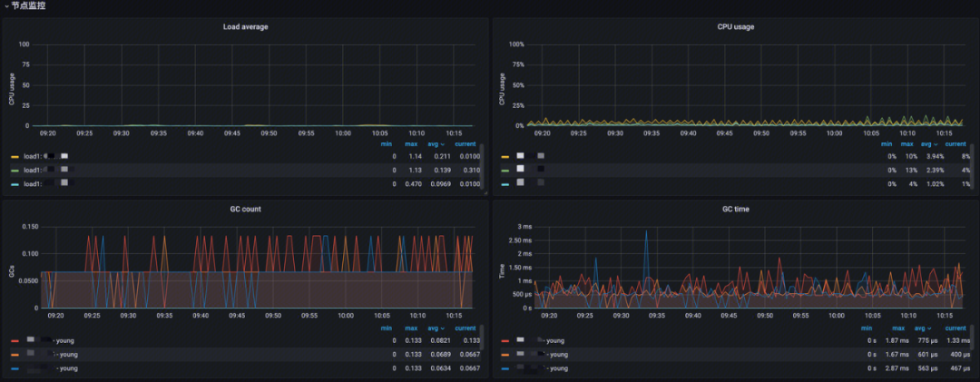
Task: Click red series color in GC count legend
Action: tap(15, 340)
